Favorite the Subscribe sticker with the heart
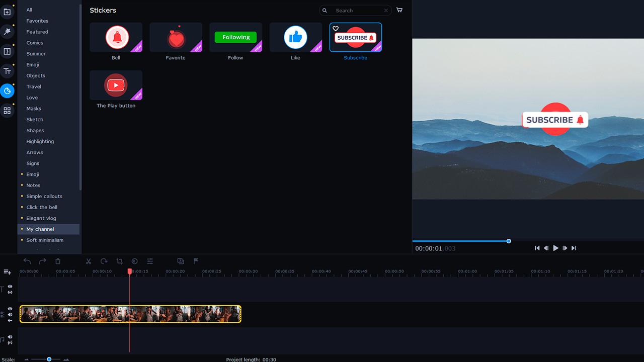The width and height of the screenshot is (644, 362). (335, 29)
